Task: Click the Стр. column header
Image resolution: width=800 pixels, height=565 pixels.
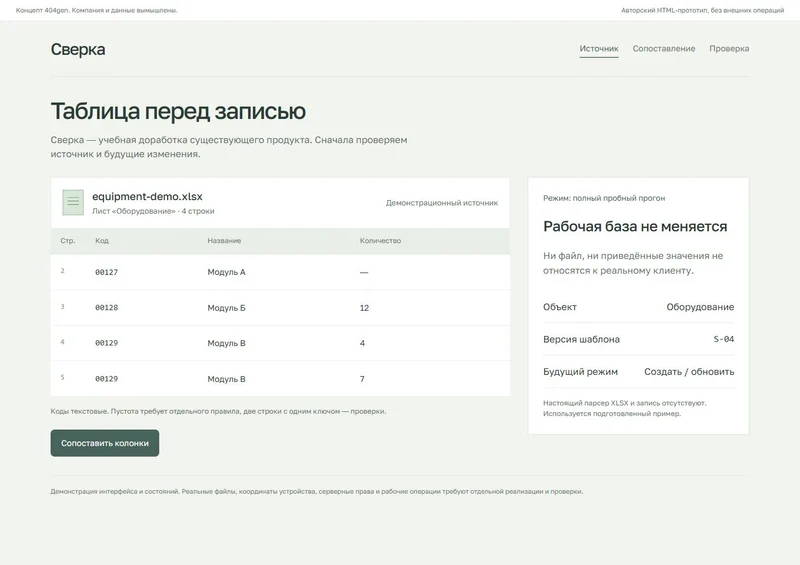Action: 67,240
